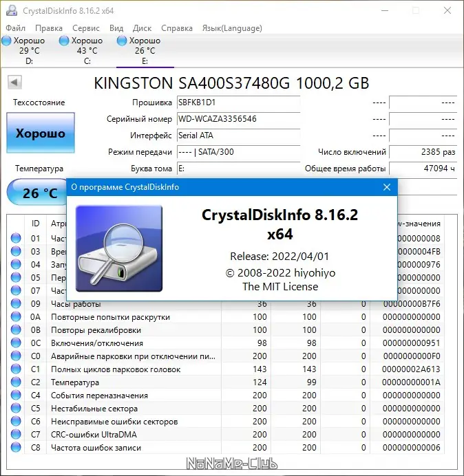Click the 26 °C temperature button
This screenshot has width=464, height=476.
(x=37, y=193)
